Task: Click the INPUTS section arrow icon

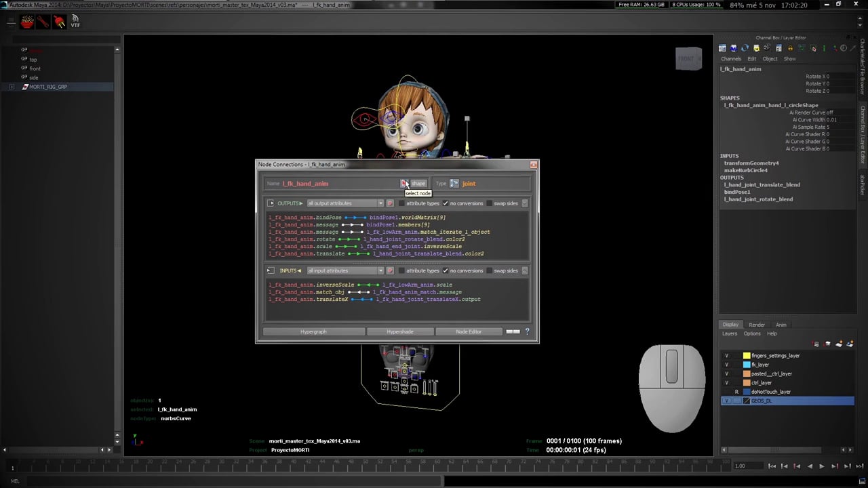Action: point(271,270)
